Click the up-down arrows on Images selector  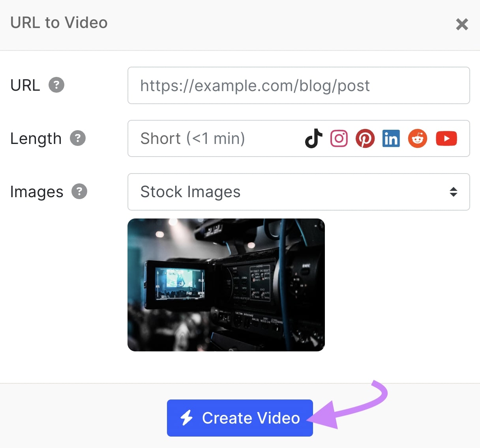(x=454, y=192)
